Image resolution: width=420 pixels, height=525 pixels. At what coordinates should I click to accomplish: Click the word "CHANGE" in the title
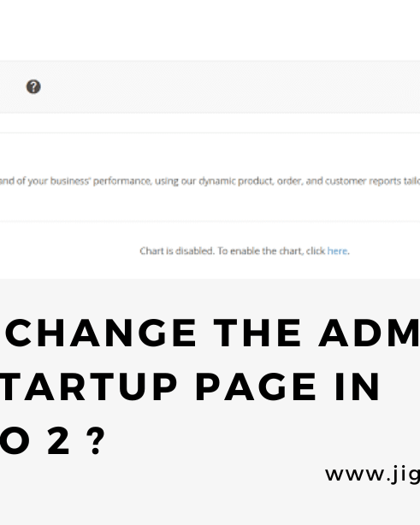(x=101, y=333)
